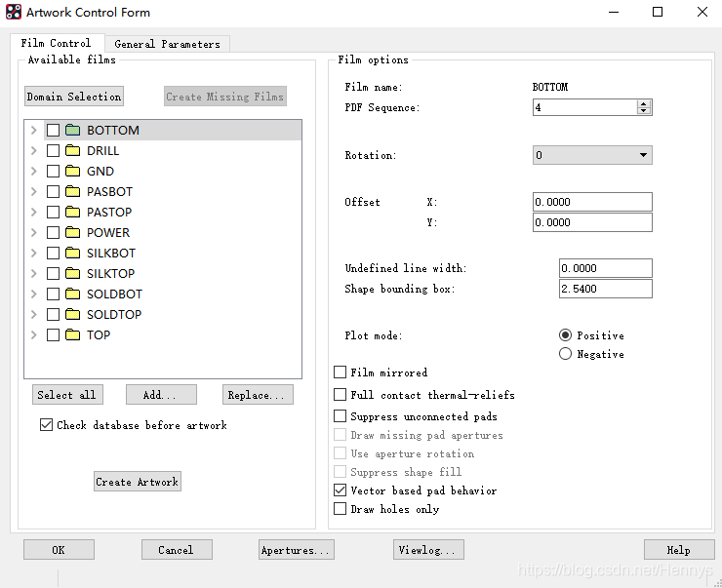Click the SOLDTOP film folder icon

coord(72,314)
